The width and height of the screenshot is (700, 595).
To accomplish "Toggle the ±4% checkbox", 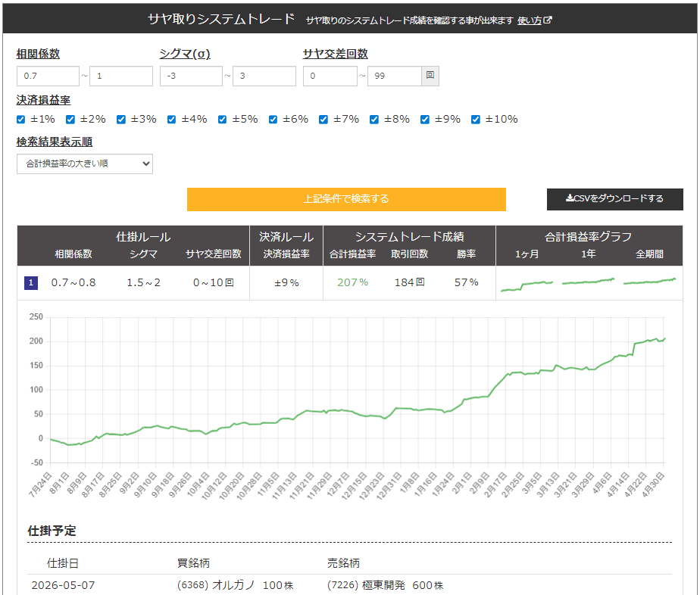I will coord(171,119).
